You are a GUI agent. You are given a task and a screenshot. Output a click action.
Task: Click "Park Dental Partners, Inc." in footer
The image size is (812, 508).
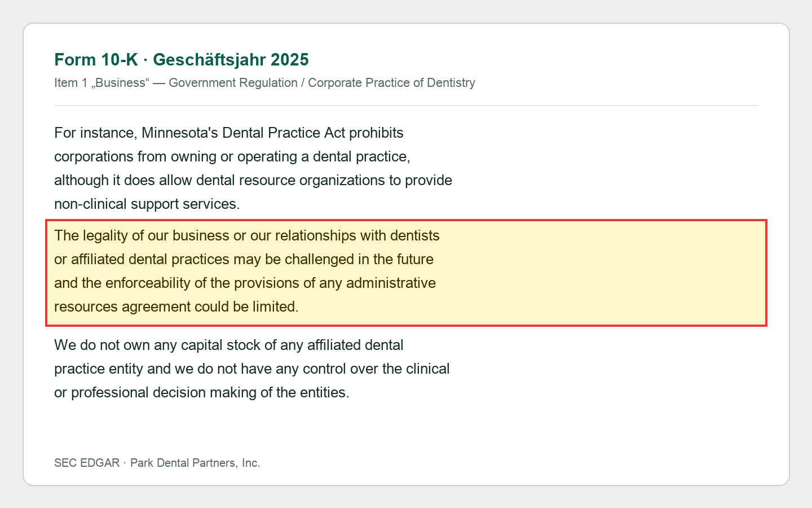[x=195, y=463]
